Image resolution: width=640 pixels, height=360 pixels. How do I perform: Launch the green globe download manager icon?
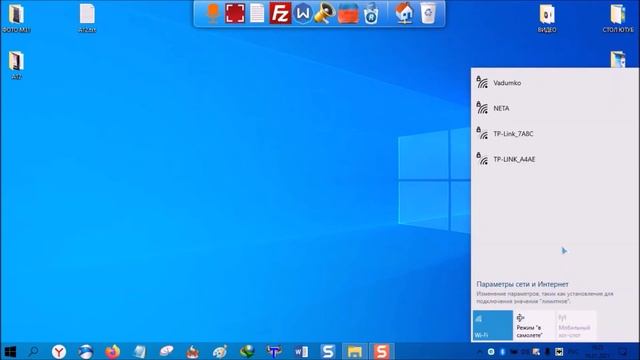247,351
